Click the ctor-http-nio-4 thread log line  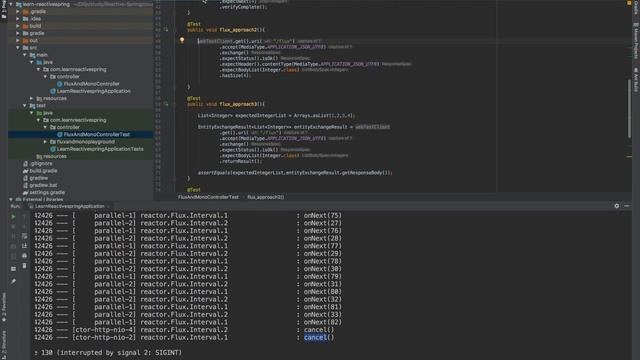click(x=184, y=330)
